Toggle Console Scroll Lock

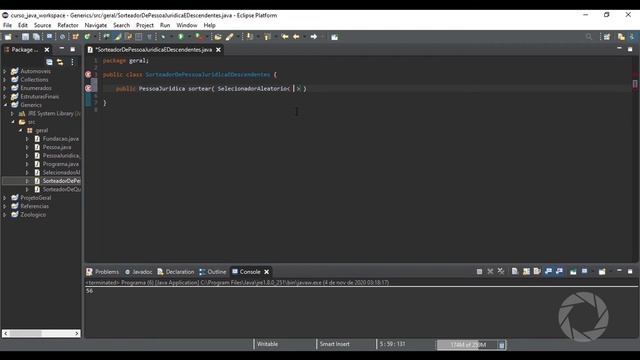[x=526, y=271]
